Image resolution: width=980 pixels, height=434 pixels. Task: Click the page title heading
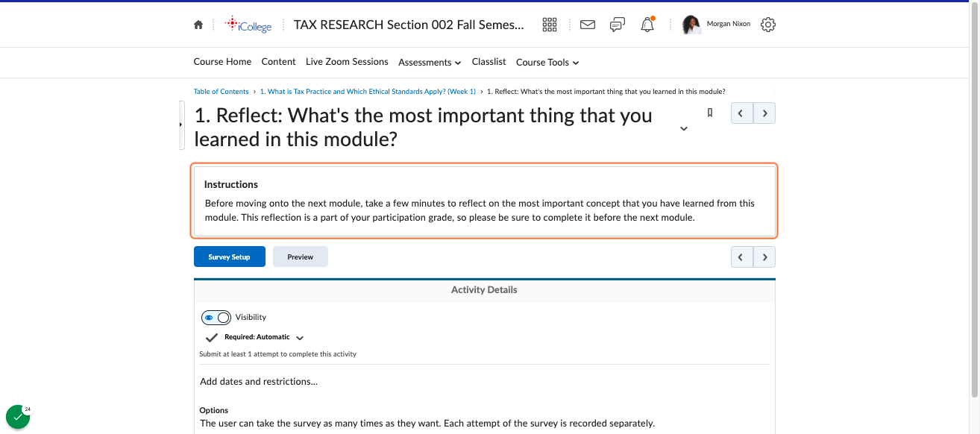(x=423, y=128)
